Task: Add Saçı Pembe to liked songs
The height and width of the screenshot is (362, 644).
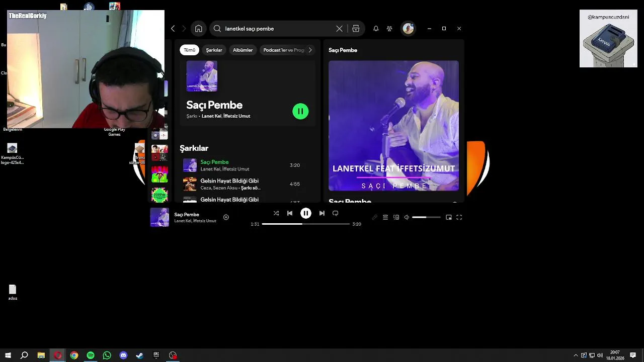Action: 226,217
